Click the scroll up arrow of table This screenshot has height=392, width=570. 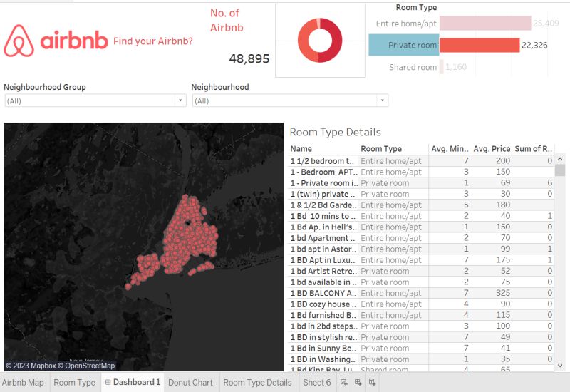pos(560,159)
